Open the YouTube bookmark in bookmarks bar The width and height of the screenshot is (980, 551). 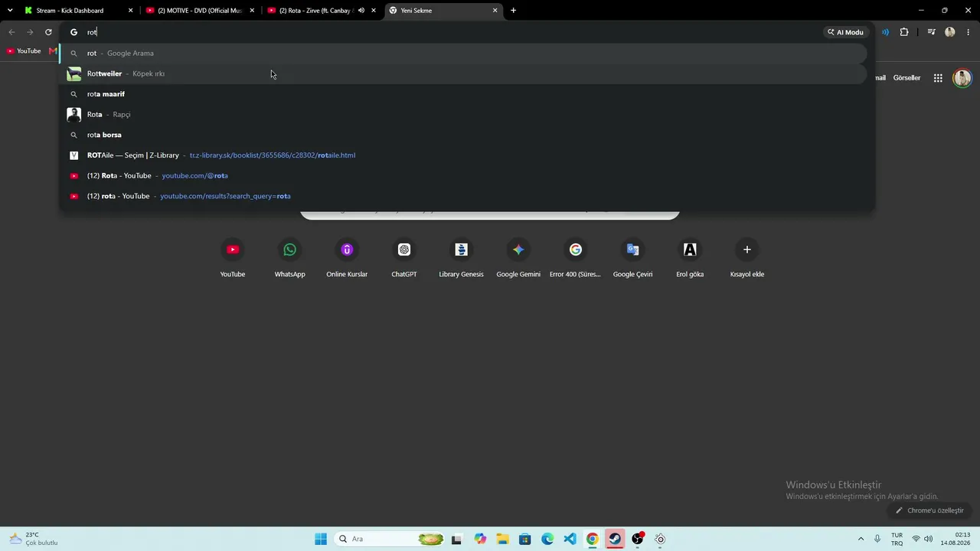(24, 51)
